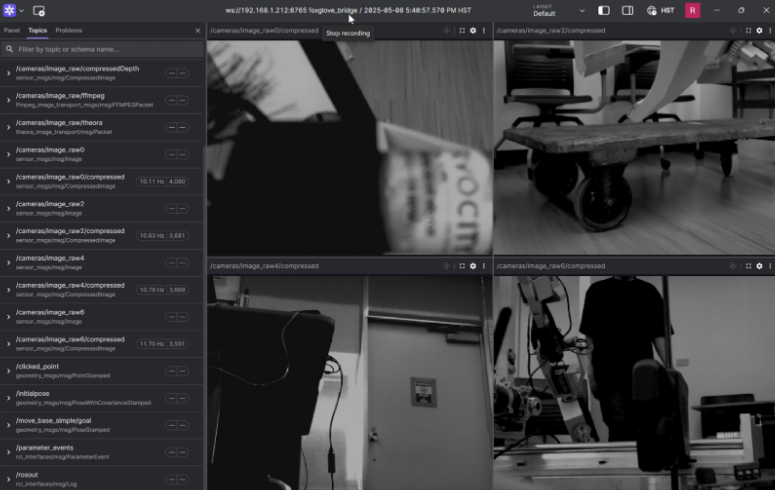Close the left sidebar panel
The width and height of the screenshot is (775, 490).
pyautogui.click(x=198, y=31)
